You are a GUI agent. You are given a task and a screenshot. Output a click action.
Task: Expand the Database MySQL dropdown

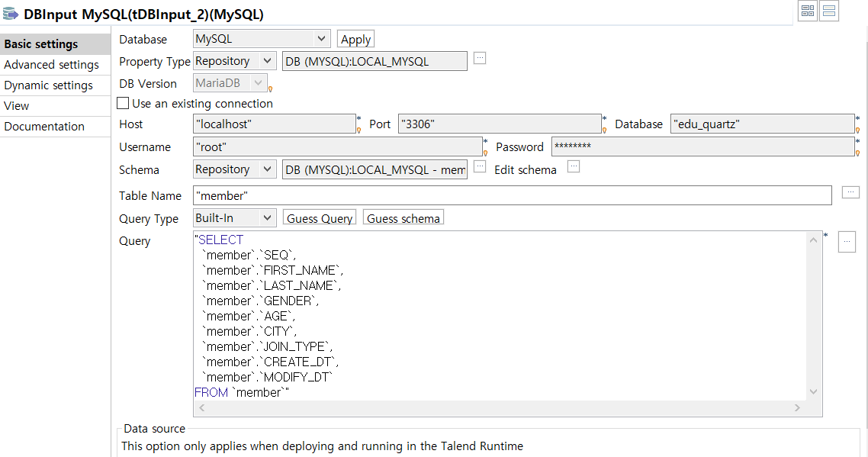262,39
